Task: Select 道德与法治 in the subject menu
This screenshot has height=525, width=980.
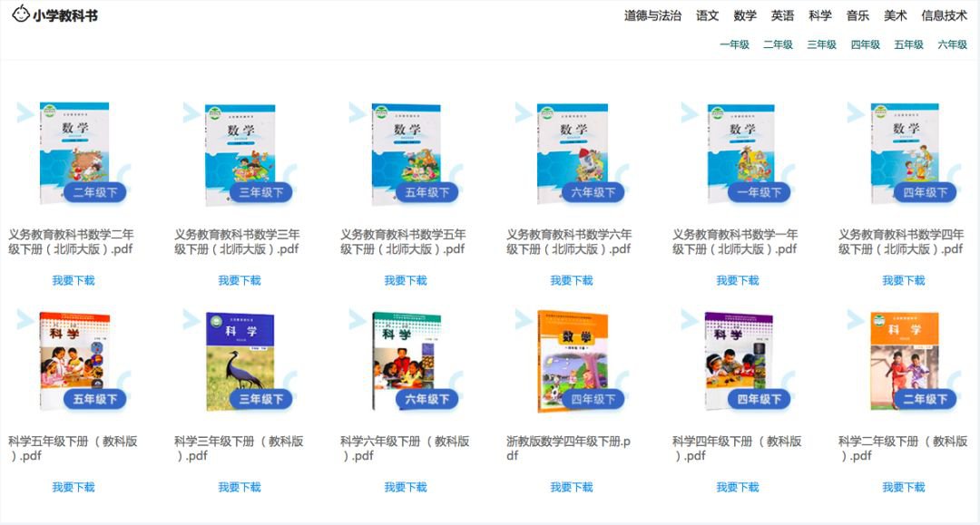Action: (x=652, y=15)
